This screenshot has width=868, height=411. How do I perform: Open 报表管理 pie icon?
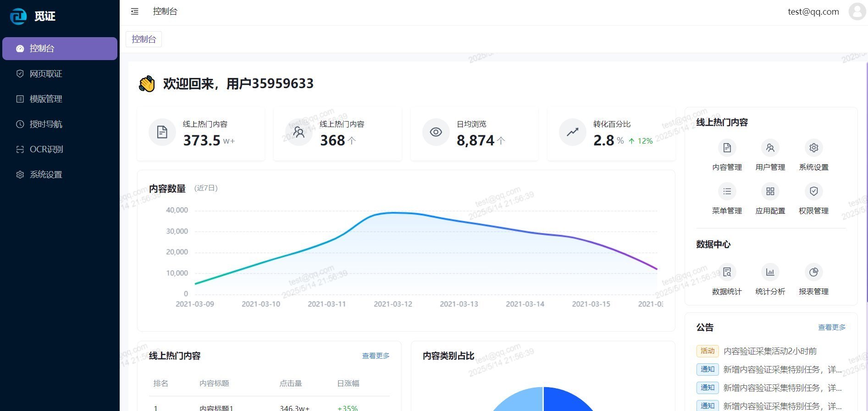tap(813, 272)
